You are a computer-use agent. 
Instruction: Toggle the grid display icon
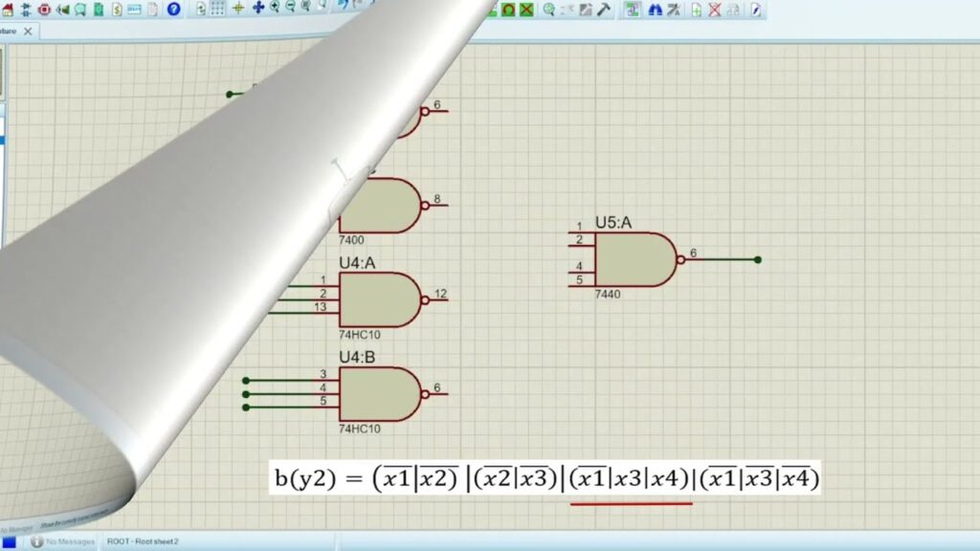(x=218, y=10)
